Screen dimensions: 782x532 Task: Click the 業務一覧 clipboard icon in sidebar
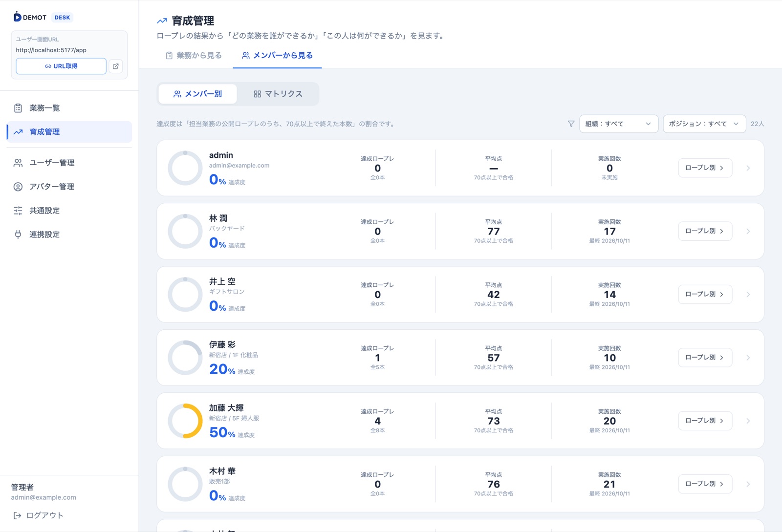coord(18,108)
